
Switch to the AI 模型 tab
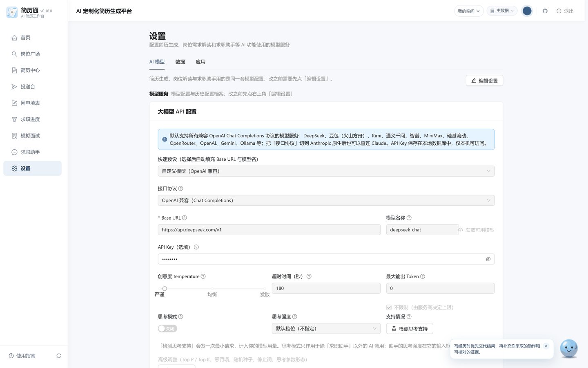(x=157, y=62)
